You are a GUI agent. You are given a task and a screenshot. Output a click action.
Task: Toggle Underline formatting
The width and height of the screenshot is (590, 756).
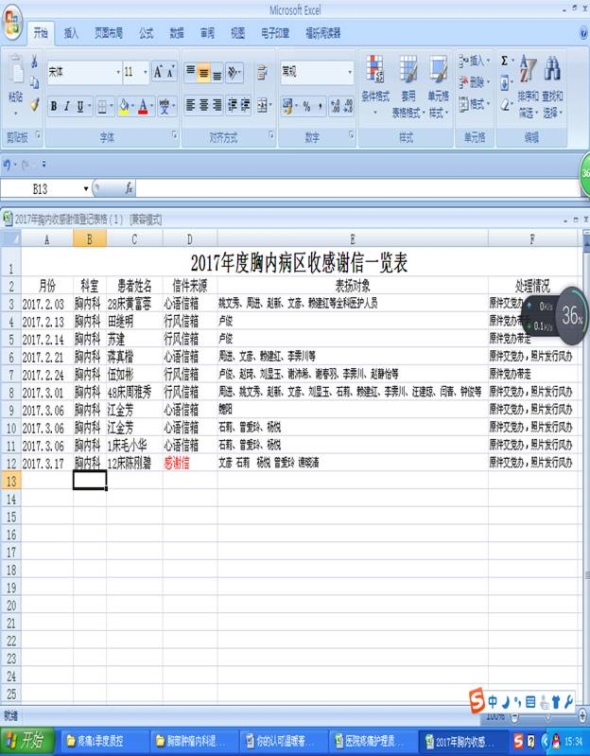pyautogui.click(x=80, y=107)
